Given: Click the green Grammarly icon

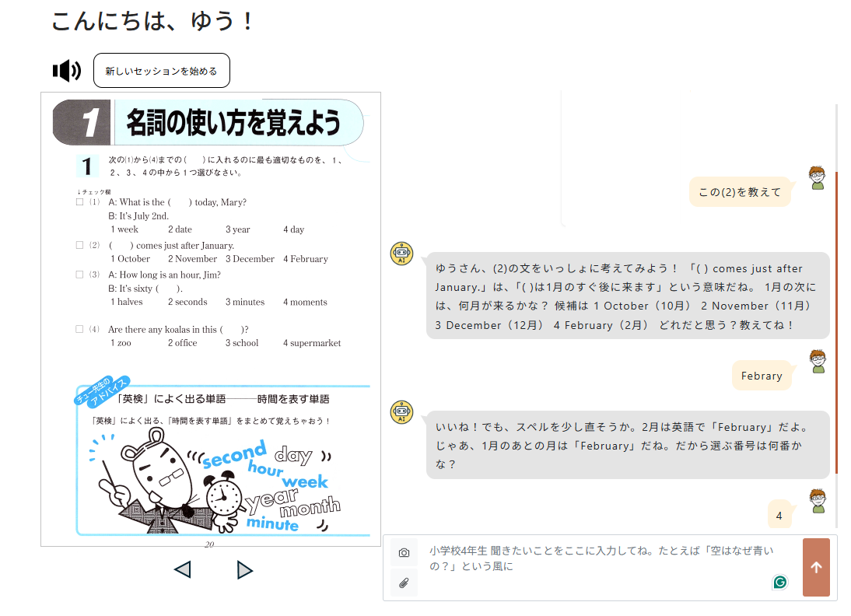Looking at the screenshot, I should (x=779, y=582).
